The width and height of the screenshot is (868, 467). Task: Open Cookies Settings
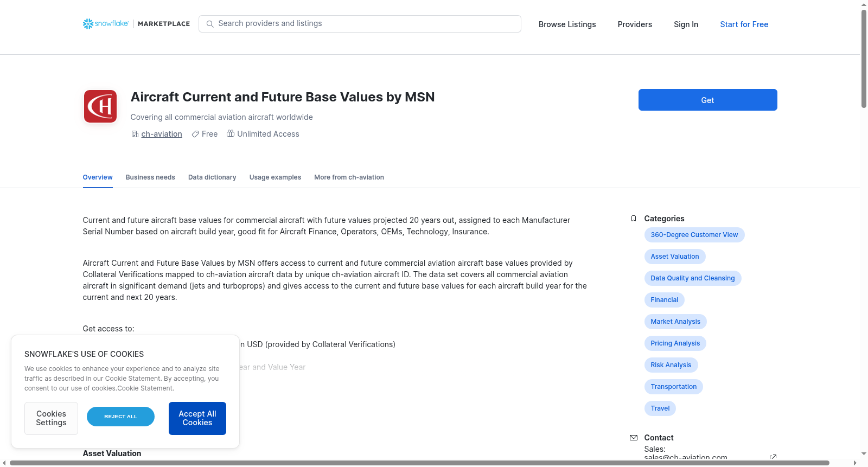click(51, 418)
